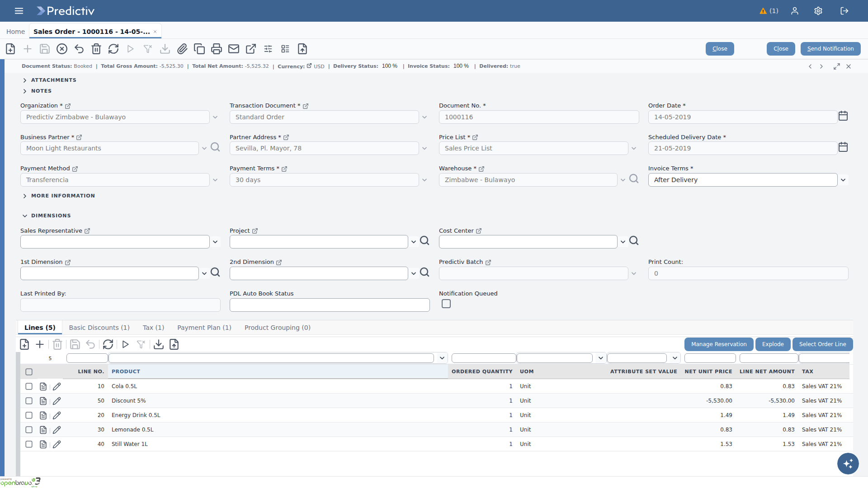Screen dimensions: 868x488
Task: Email the sales order document
Action: pyautogui.click(x=234, y=49)
